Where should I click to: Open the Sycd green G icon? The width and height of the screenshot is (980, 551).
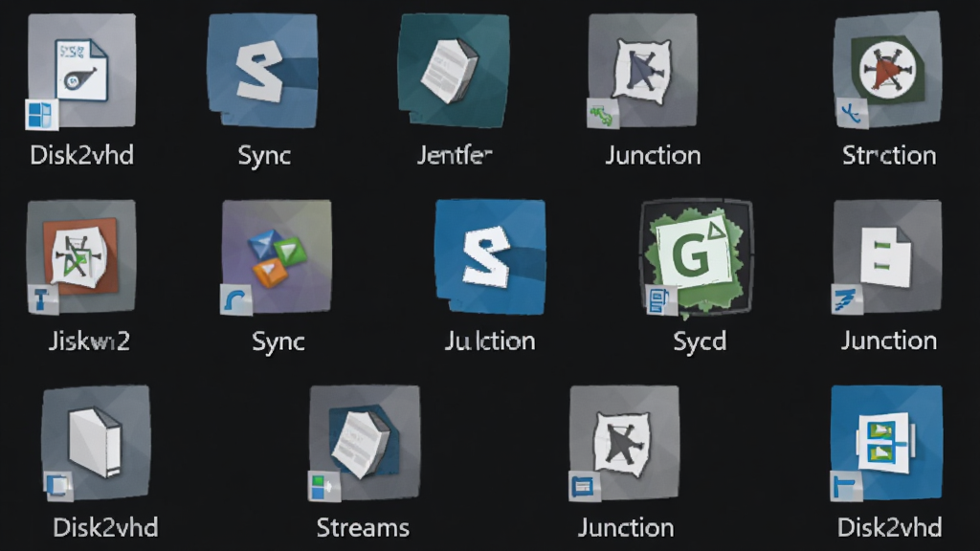tap(697, 256)
